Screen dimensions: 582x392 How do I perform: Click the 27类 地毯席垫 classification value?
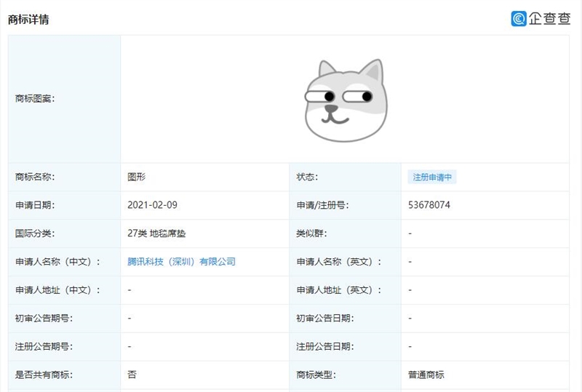(156, 233)
